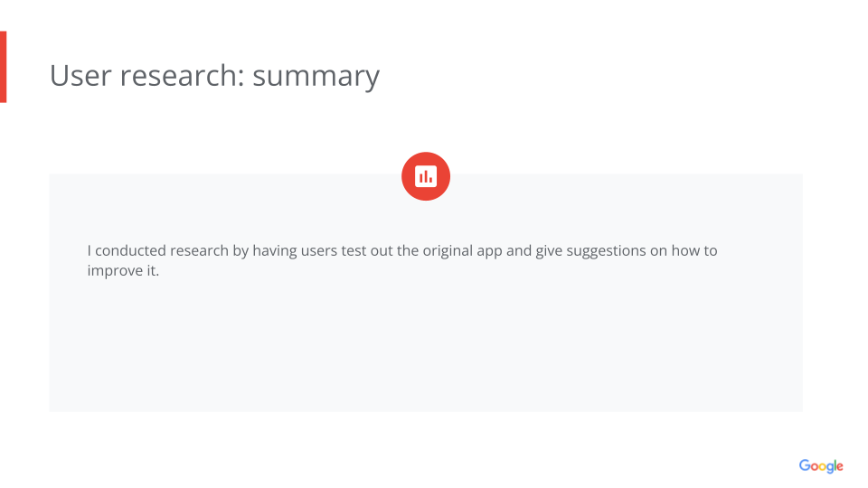Click the Google logo
Screen dimensions: 868x488
pyautogui.click(x=821, y=466)
